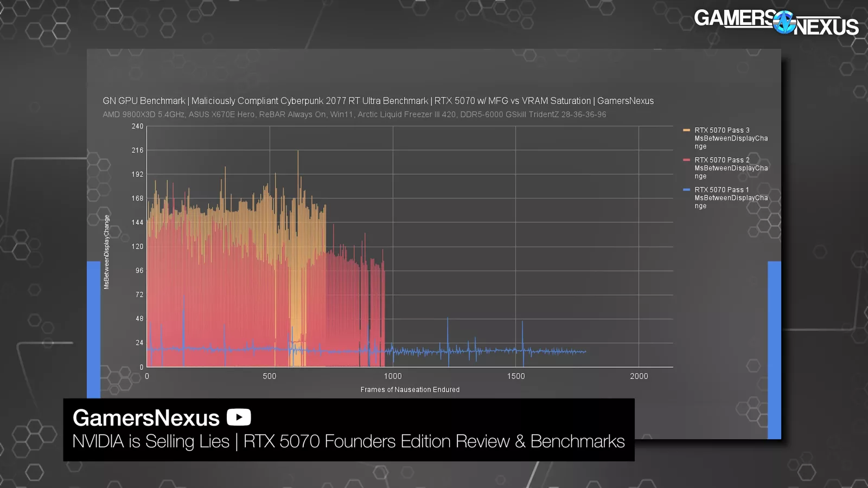The image size is (868, 488).
Task: Click the AMD 9800X3D test bench subtitle
Action: coord(354,114)
